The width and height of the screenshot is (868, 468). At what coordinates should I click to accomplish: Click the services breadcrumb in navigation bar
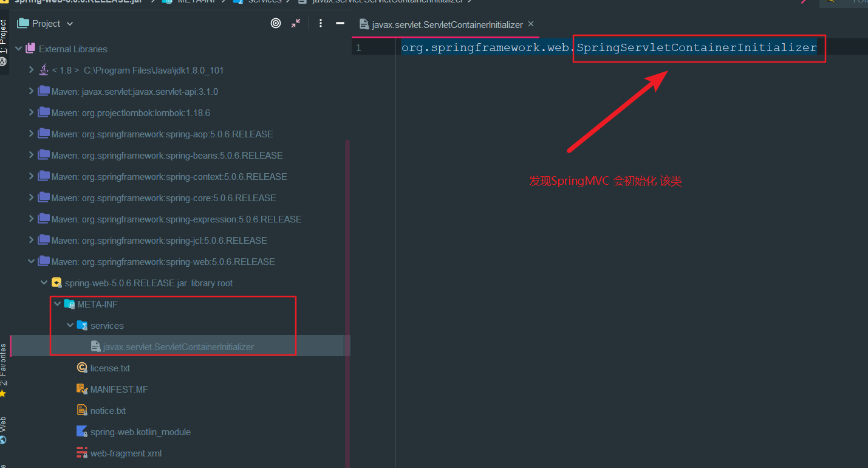tap(265, 1)
